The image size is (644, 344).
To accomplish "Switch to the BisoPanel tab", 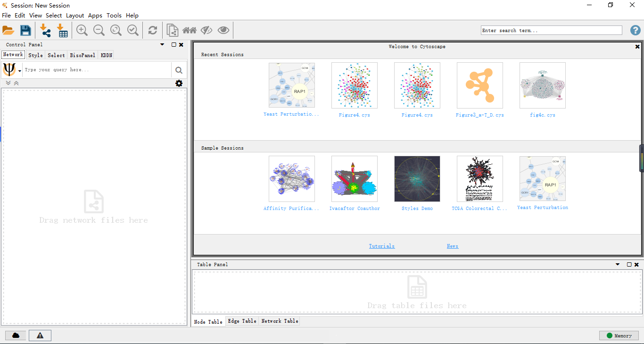I will 83,55.
